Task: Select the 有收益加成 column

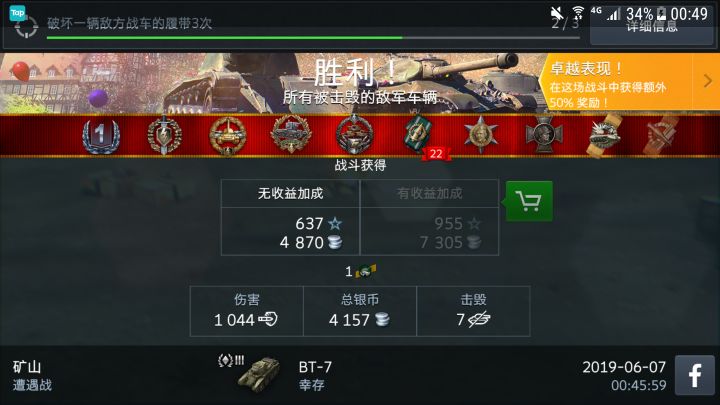Action: click(429, 217)
